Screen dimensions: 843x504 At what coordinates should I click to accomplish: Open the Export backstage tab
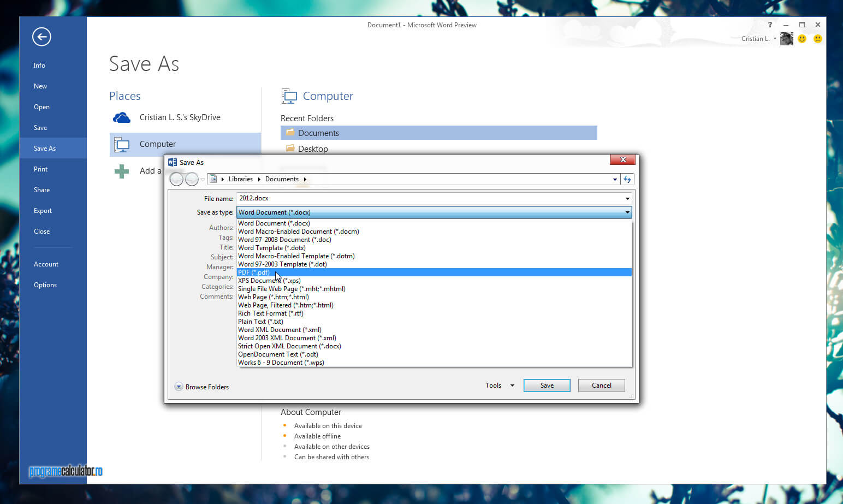click(53, 211)
